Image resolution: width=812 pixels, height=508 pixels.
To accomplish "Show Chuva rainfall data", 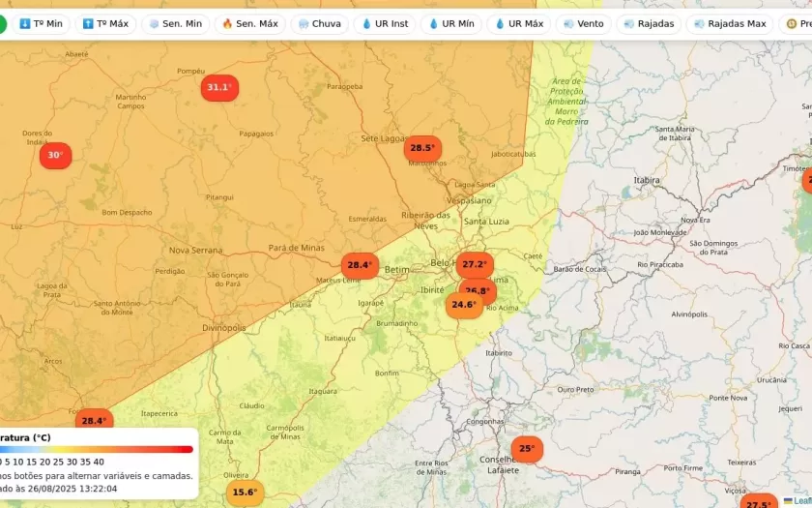I will pyautogui.click(x=319, y=23).
